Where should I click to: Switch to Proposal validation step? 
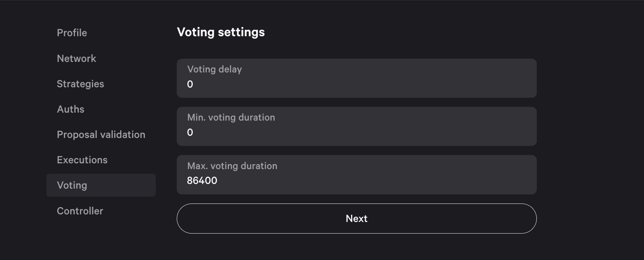click(x=101, y=135)
